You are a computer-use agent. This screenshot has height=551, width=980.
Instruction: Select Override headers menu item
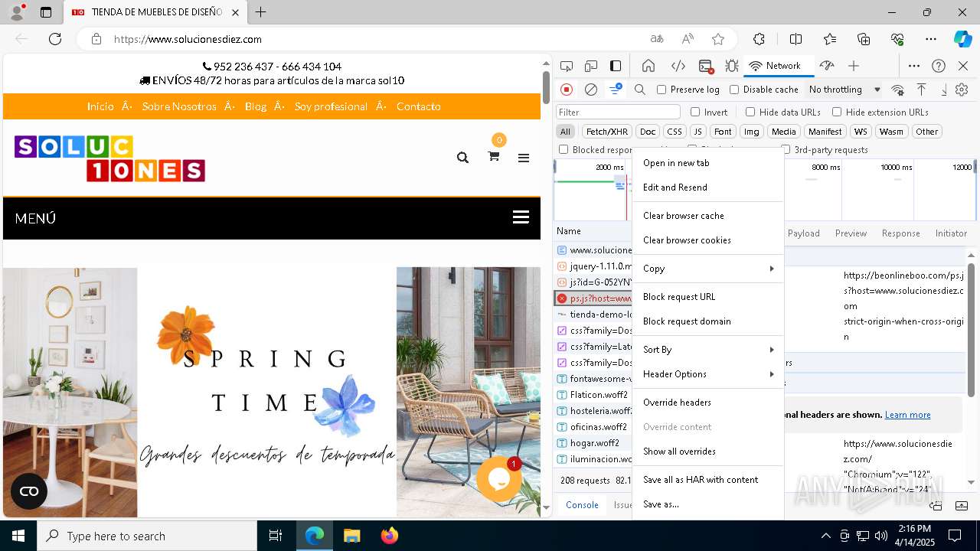pos(708,403)
